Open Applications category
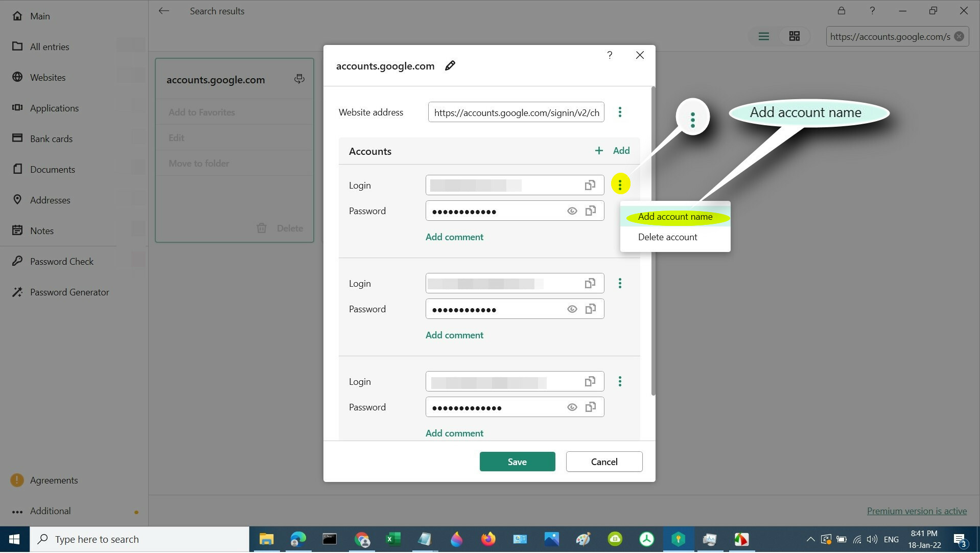Image resolution: width=980 pixels, height=553 pixels. (45, 108)
